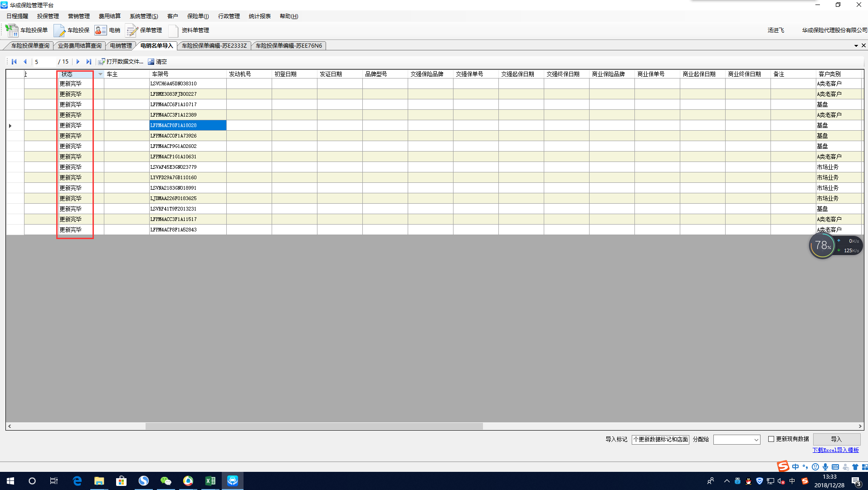Open 统计报表 menu
Image resolution: width=868 pixels, height=490 pixels.
click(260, 16)
